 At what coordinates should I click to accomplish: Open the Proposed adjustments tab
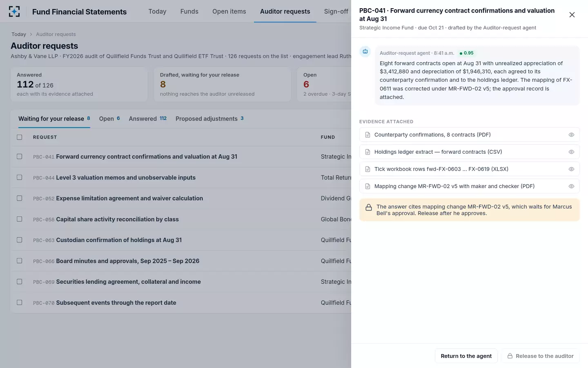pyautogui.click(x=209, y=119)
